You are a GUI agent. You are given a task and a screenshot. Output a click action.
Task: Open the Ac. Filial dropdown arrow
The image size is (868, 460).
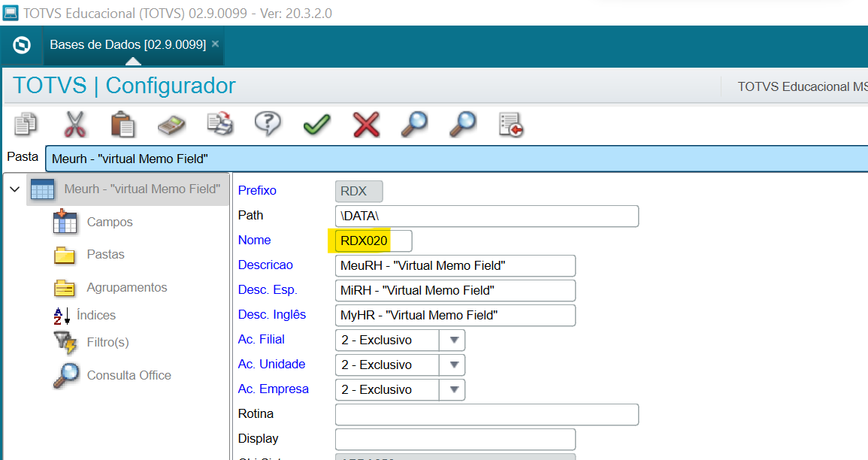pos(454,340)
